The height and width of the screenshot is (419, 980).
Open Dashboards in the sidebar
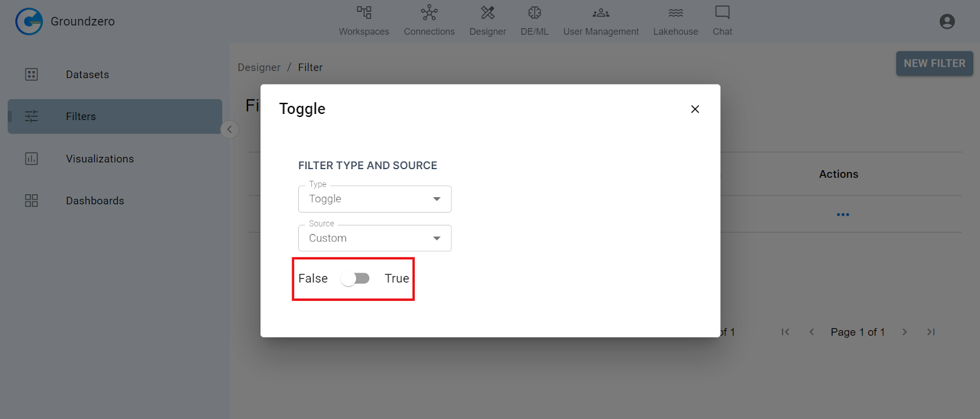(95, 201)
